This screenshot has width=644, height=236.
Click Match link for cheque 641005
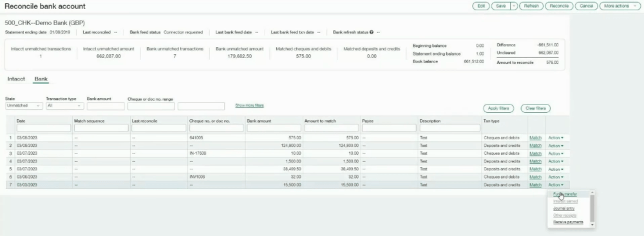coord(536,138)
